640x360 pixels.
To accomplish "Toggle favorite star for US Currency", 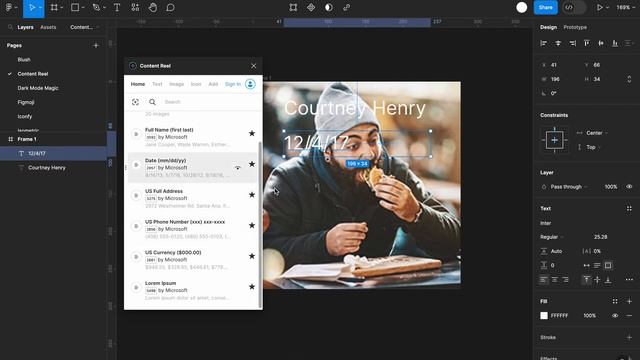I will [x=252, y=256].
